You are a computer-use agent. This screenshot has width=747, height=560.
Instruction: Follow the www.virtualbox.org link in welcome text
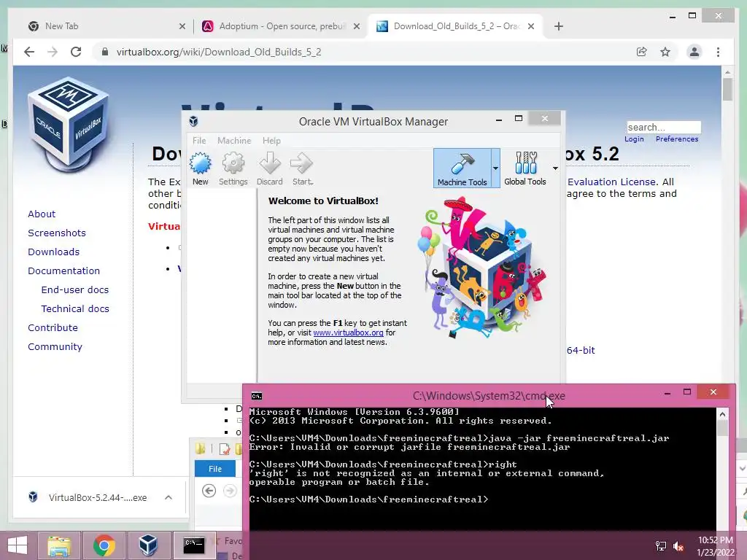(x=348, y=332)
